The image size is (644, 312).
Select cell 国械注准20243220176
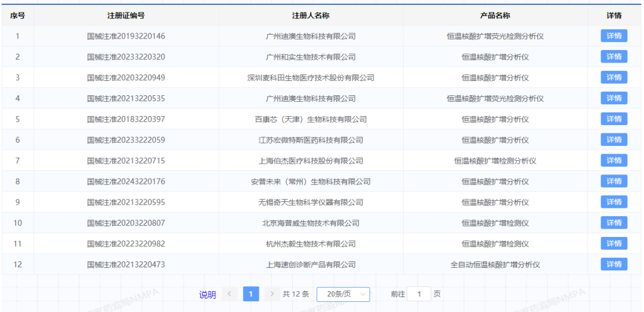pyautogui.click(x=126, y=182)
